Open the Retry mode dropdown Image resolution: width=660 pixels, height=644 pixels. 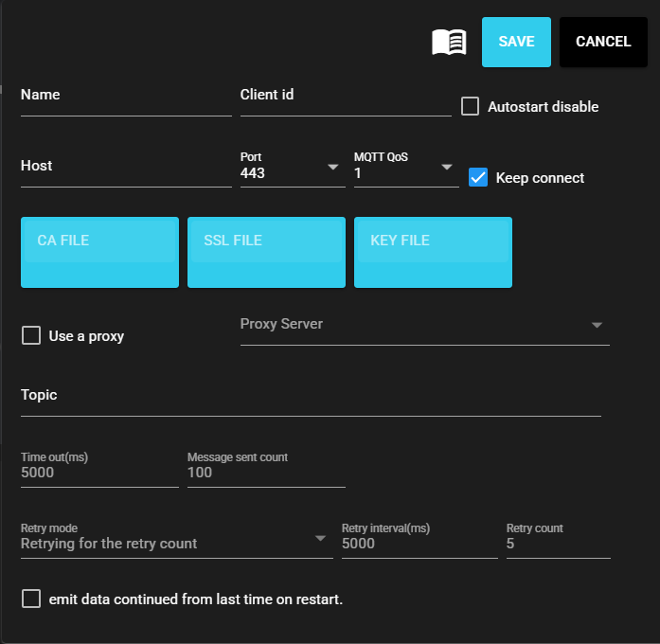pos(320,538)
